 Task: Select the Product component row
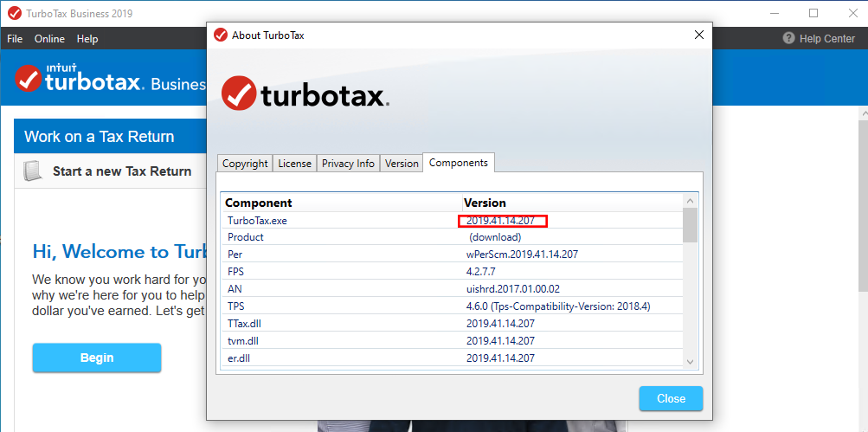[453, 237]
